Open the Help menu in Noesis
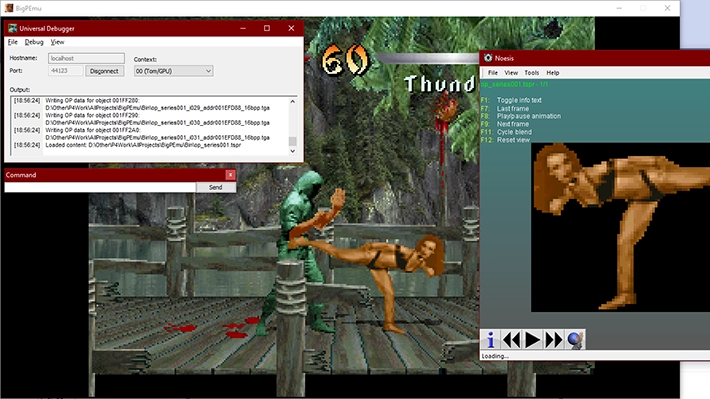 pos(552,72)
